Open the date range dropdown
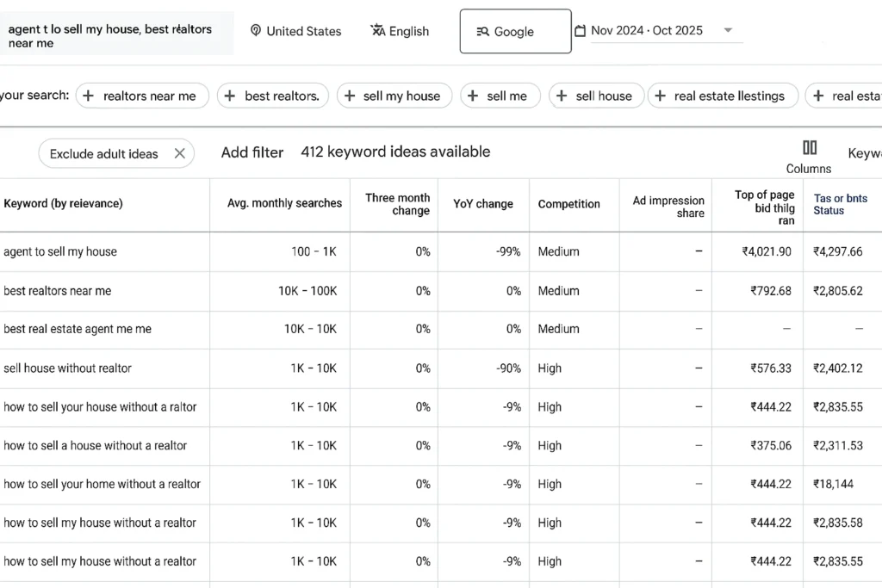882x588 pixels. click(x=728, y=31)
